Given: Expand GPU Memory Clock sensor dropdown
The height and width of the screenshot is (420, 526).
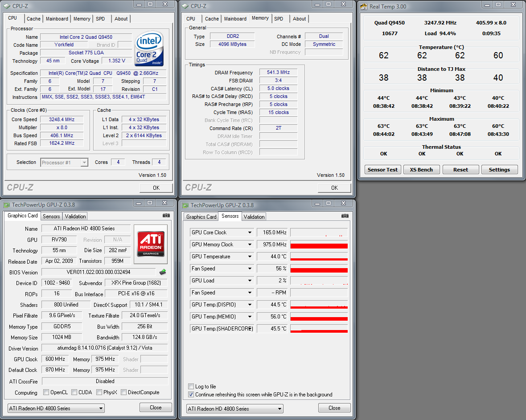Looking at the screenshot, I should click(250, 245).
